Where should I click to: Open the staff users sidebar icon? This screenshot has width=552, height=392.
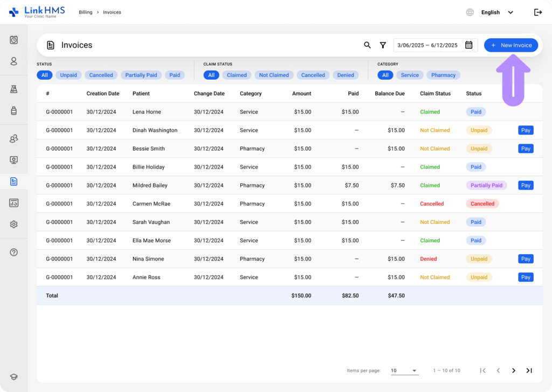pyautogui.click(x=13, y=138)
